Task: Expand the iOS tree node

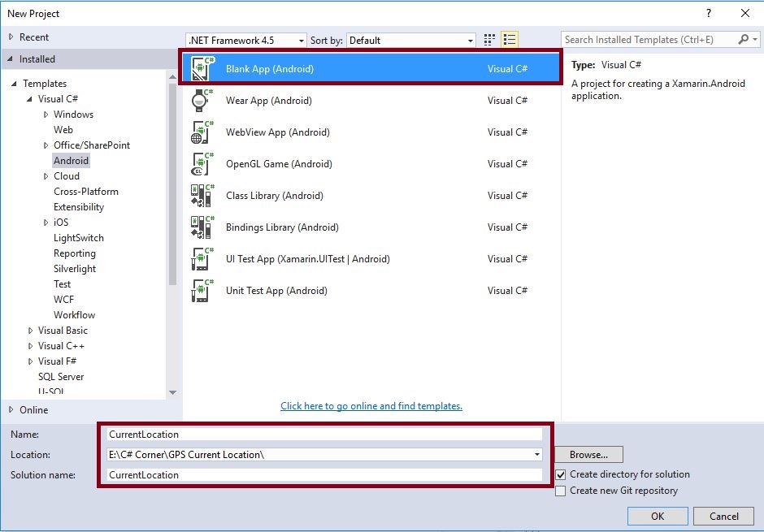Action: 46,223
